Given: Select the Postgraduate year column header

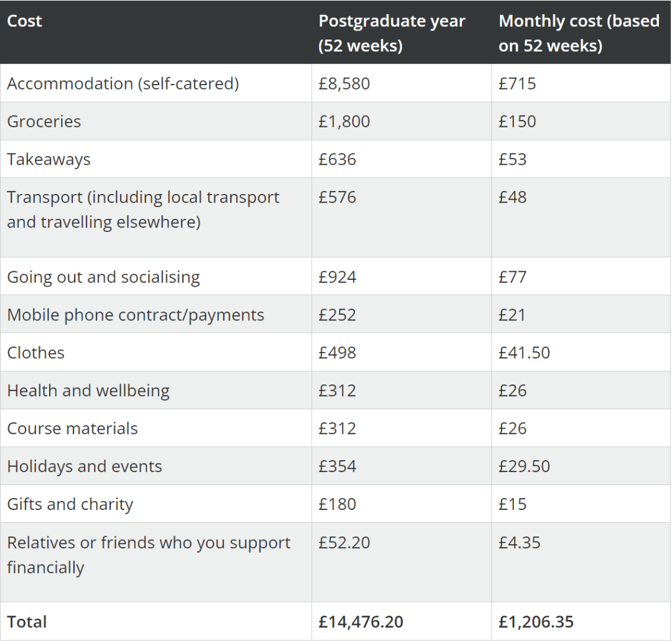Looking at the screenshot, I should click(392, 34).
